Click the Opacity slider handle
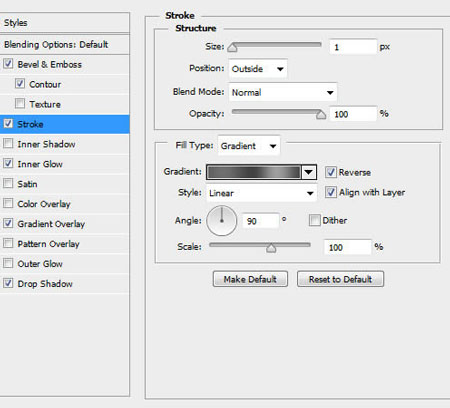The width and height of the screenshot is (450, 408). pyautogui.click(x=321, y=115)
